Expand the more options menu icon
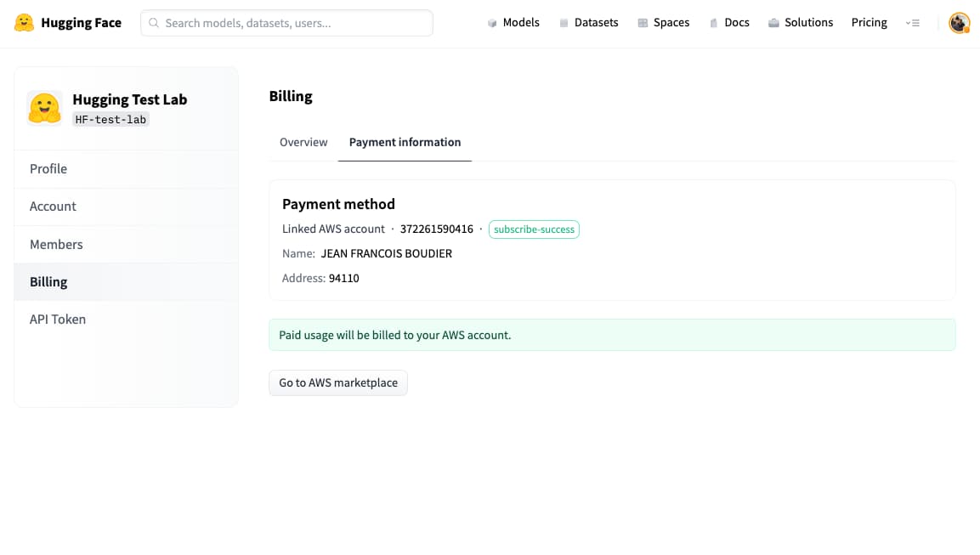The width and height of the screenshot is (980, 555). [x=913, y=23]
